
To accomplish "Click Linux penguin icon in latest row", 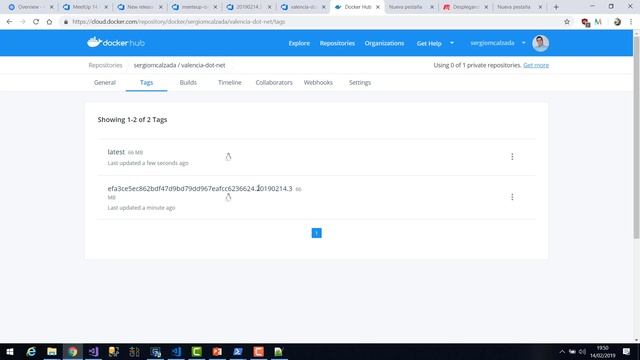I will (x=228, y=157).
